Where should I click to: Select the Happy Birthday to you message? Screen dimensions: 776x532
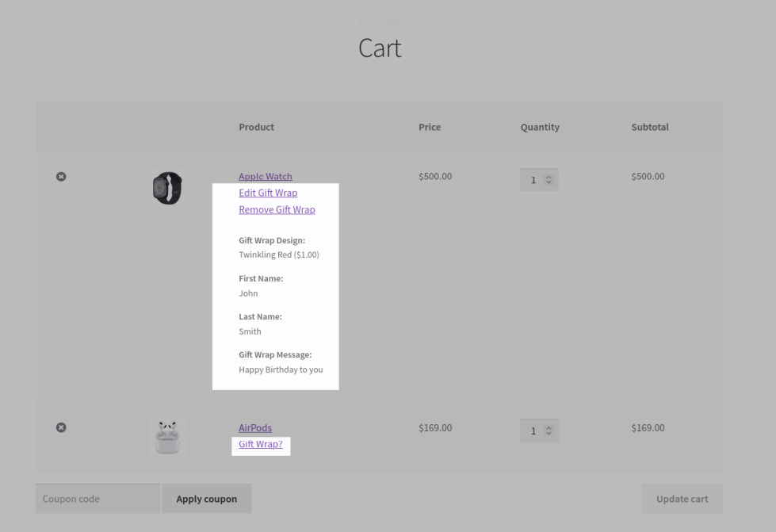coord(281,369)
